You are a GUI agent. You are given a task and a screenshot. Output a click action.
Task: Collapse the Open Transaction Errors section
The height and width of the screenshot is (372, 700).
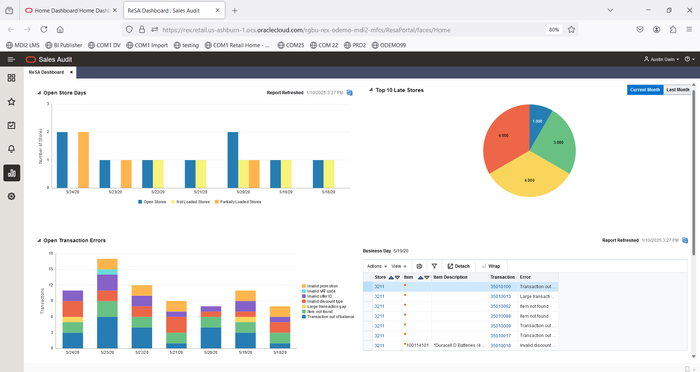click(x=39, y=240)
